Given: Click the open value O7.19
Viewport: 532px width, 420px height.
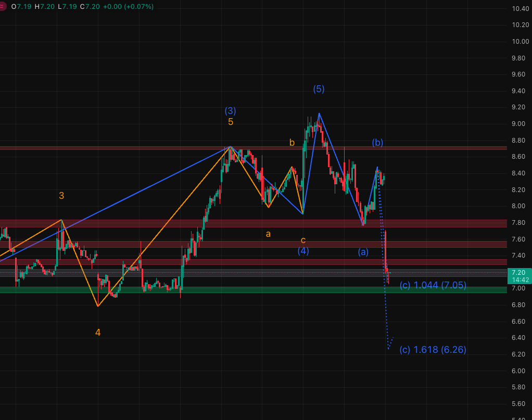Looking at the screenshot, I should click(x=21, y=6).
